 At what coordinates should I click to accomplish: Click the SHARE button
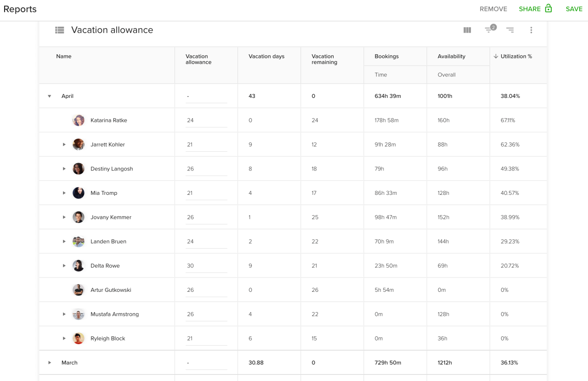click(x=530, y=9)
